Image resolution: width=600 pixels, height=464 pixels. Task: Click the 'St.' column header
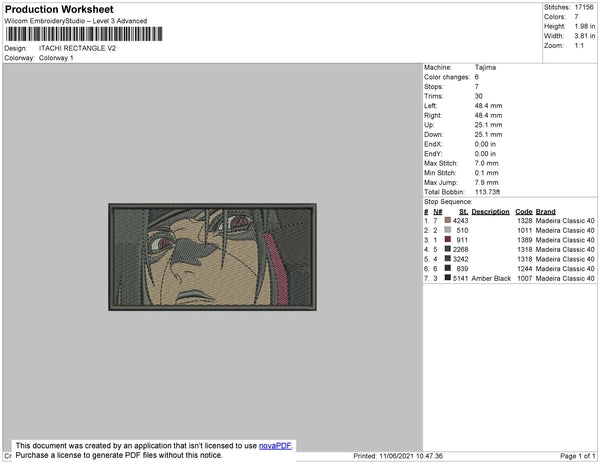click(463, 212)
